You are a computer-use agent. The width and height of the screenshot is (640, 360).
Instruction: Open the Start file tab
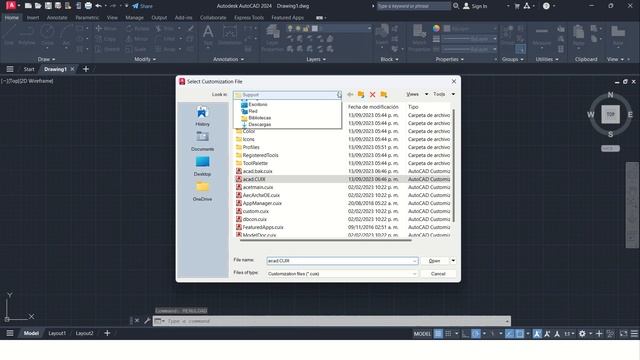(x=29, y=69)
